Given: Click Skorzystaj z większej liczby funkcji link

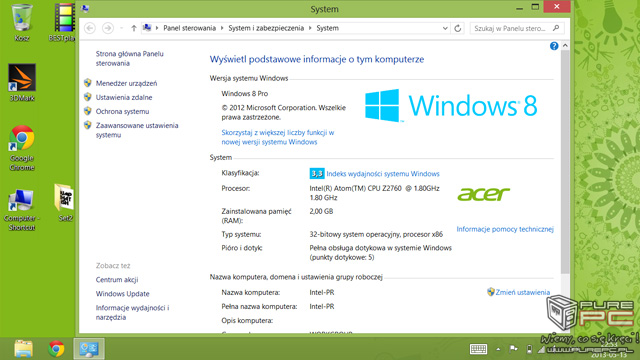Looking at the screenshot, I should 278,137.
